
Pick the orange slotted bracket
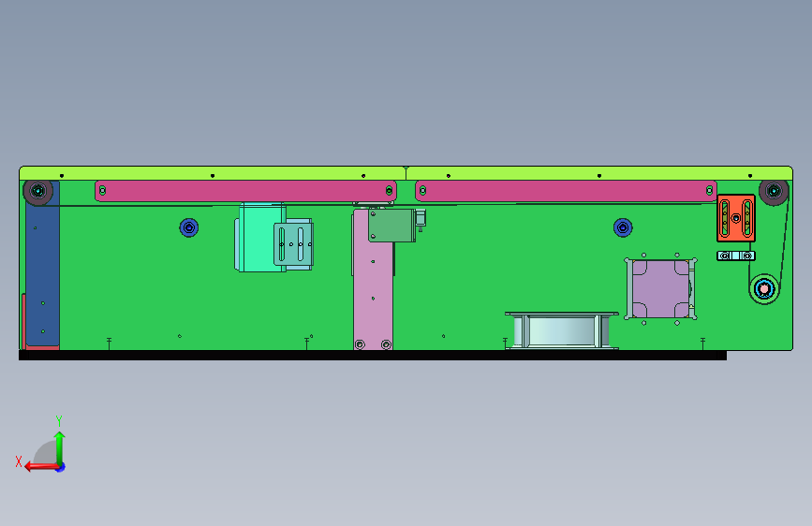click(x=736, y=218)
